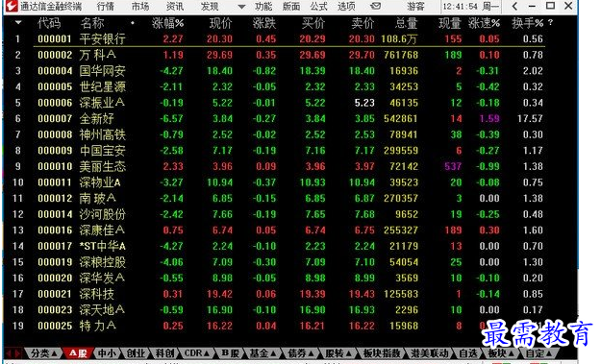The image size is (601, 364).
Task: Select the 万科A stock name
Action: [97, 55]
